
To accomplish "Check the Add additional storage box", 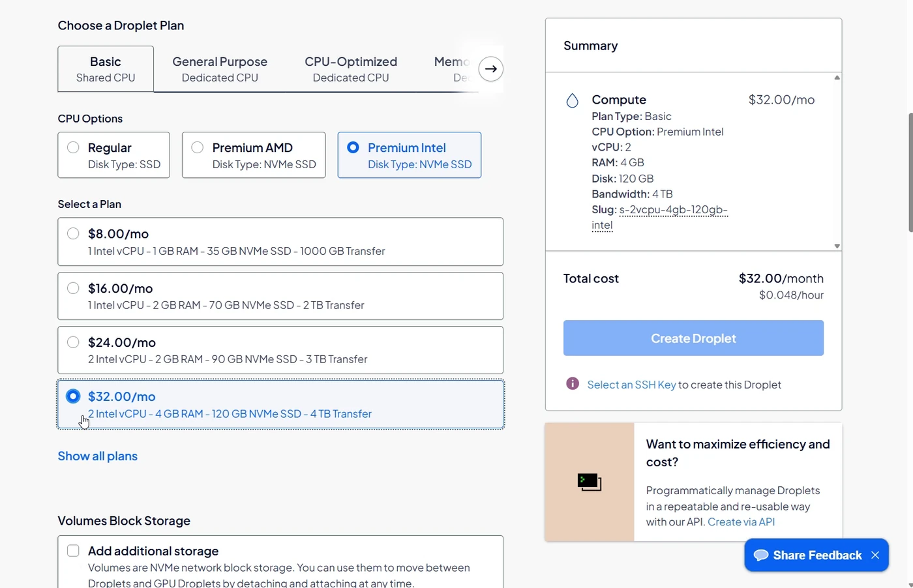I will coord(73,551).
